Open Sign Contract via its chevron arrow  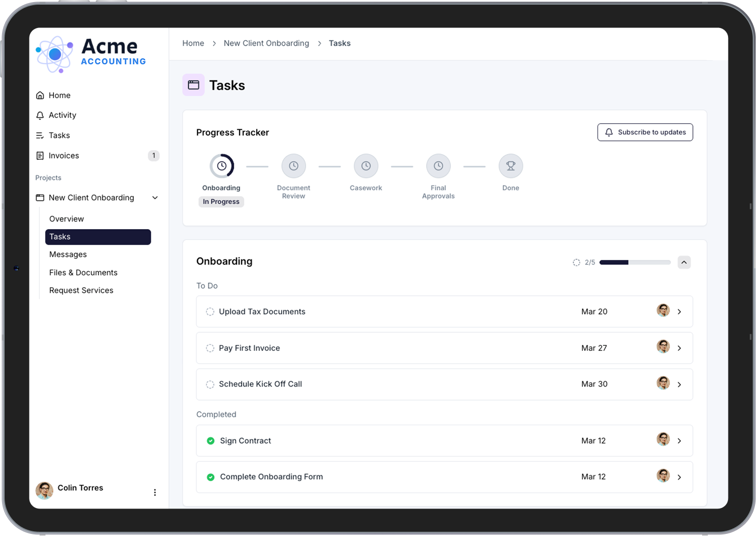[679, 441]
